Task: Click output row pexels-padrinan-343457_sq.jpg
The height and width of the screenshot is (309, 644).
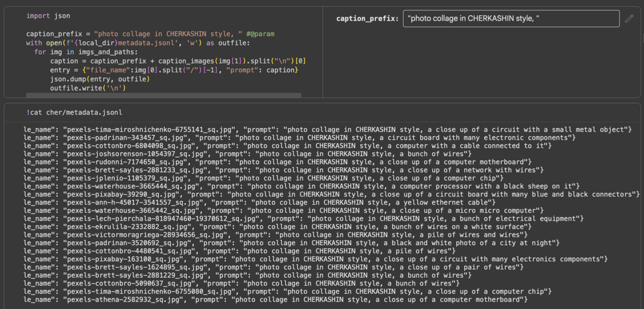Action: (x=299, y=138)
